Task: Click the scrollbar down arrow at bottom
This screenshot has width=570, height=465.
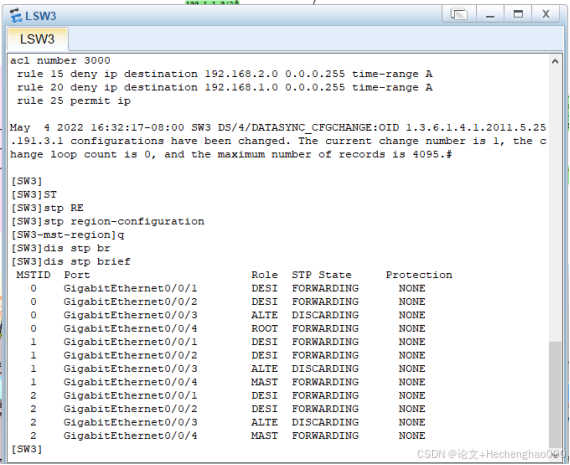Action: tap(555, 454)
